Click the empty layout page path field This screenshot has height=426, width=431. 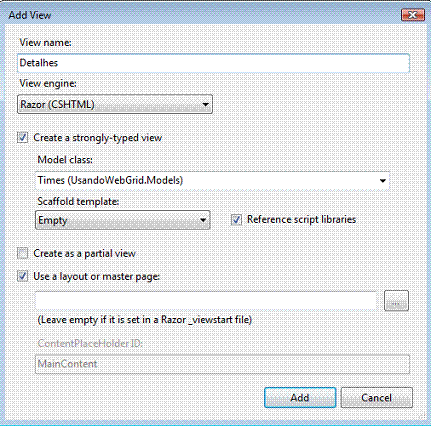click(x=206, y=301)
